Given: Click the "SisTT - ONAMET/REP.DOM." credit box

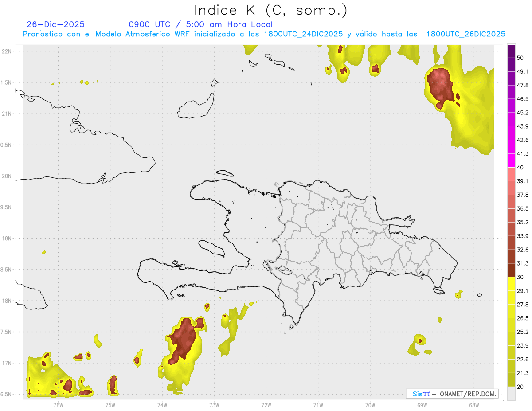Looking at the screenshot, I should click(452, 394).
